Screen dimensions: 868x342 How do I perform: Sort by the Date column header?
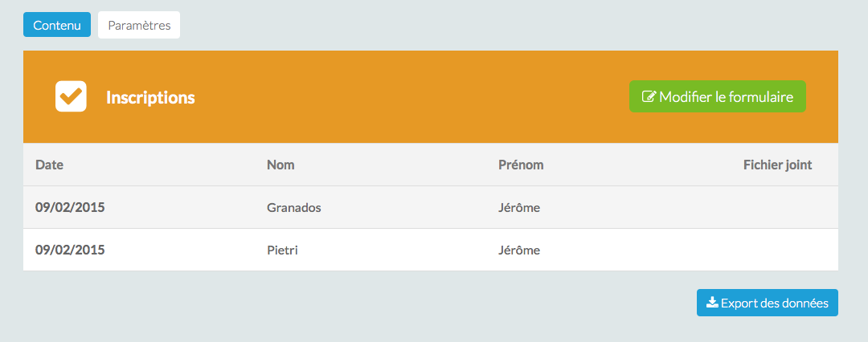tap(49, 165)
